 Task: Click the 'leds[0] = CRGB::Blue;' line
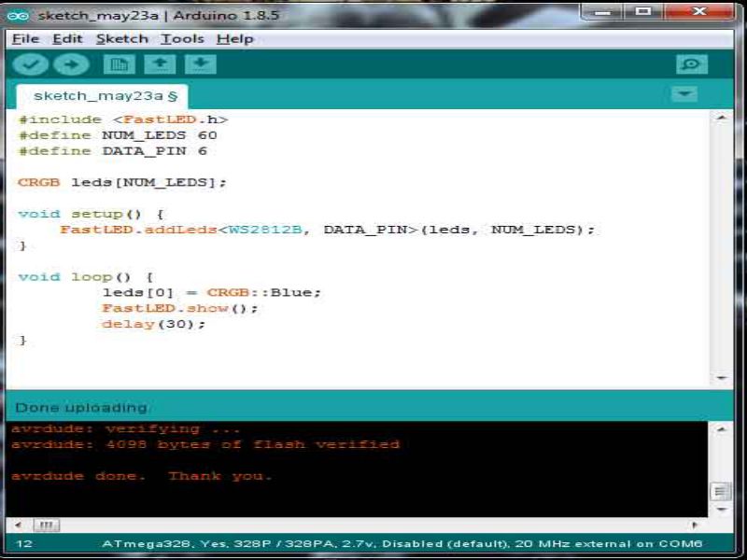[x=212, y=292]
